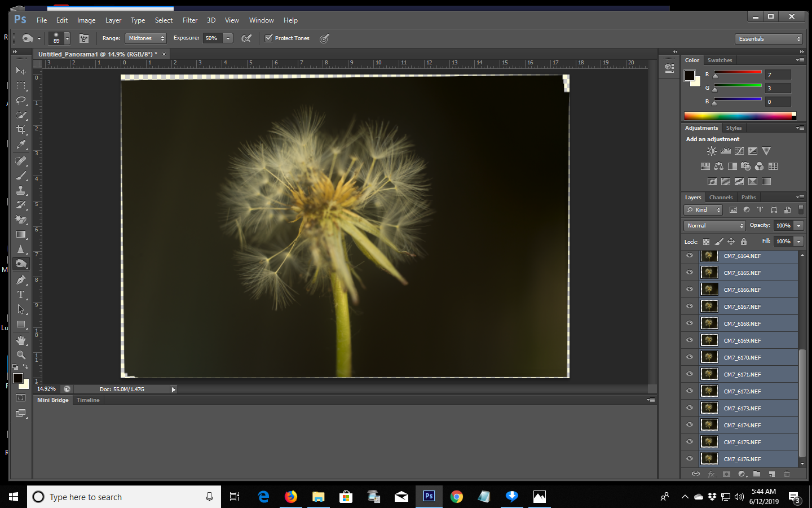
Task: Choose the Clone Stamp tool
Action: pyautogui.click(x=21, y=190)
